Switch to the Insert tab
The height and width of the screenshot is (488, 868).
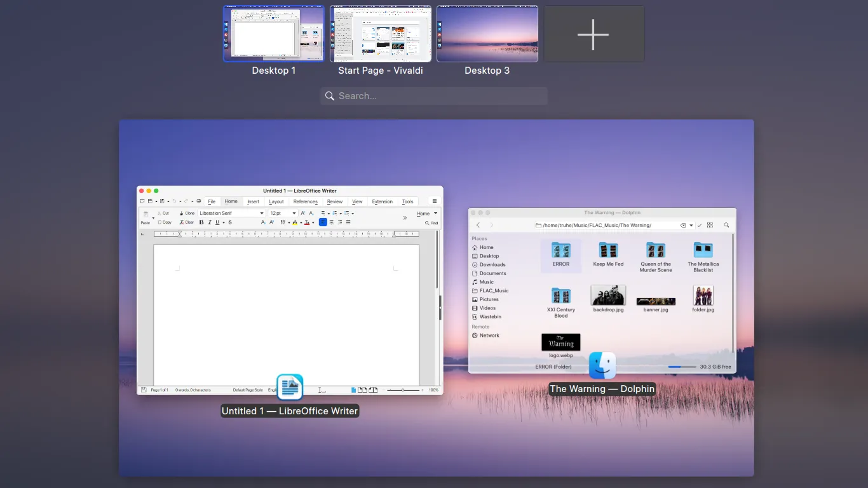point(254,201)
